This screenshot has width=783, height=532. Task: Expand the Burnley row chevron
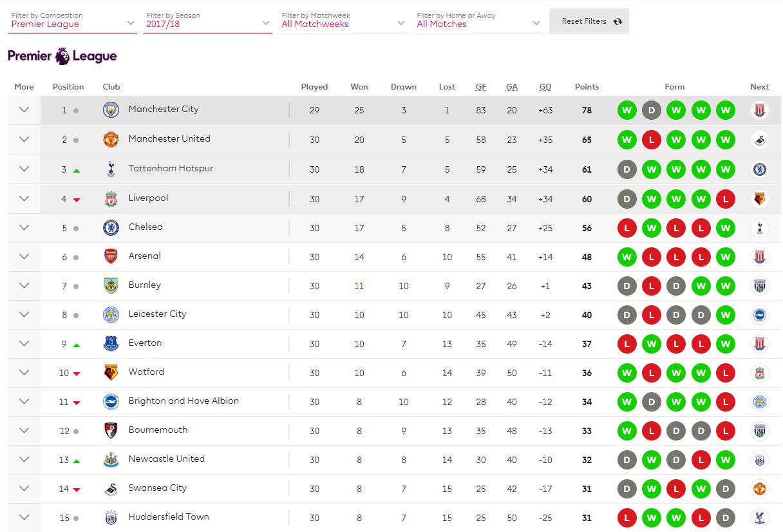24,285
